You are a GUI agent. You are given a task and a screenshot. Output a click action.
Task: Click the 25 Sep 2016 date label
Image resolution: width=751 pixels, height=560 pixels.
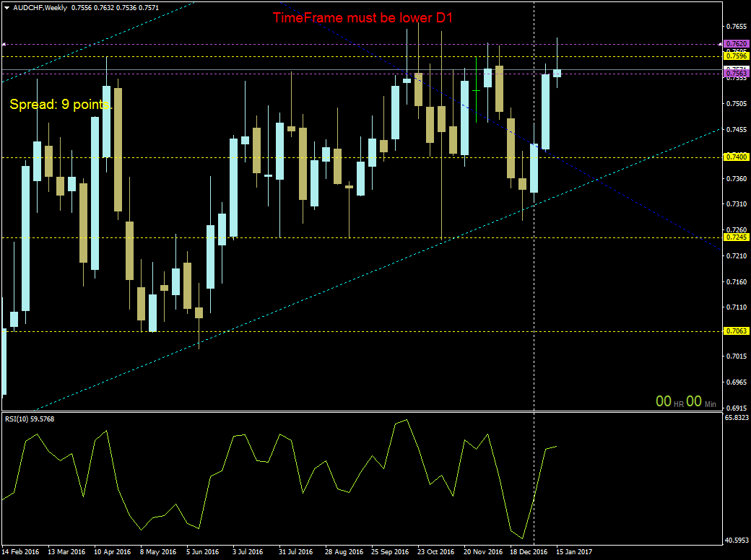(x=390, y=552)
